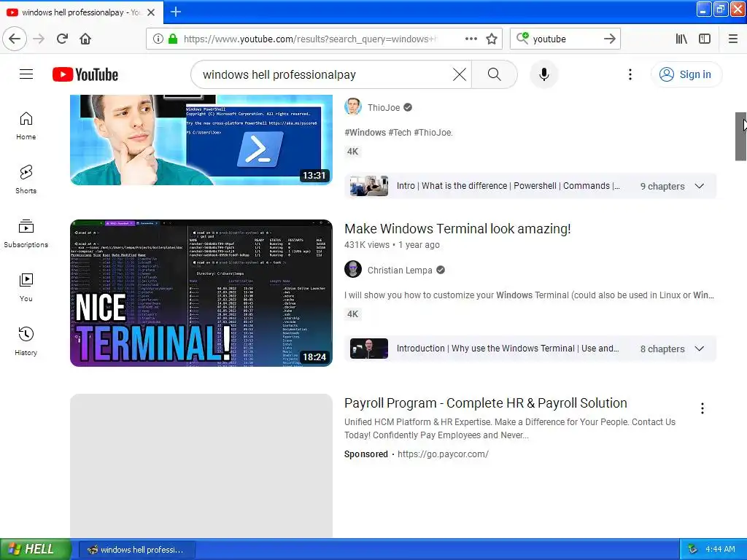Viewport: 747px width, 560px height.
Task: Bookmark this page with the star icon
Action: (x=492, y=39)
